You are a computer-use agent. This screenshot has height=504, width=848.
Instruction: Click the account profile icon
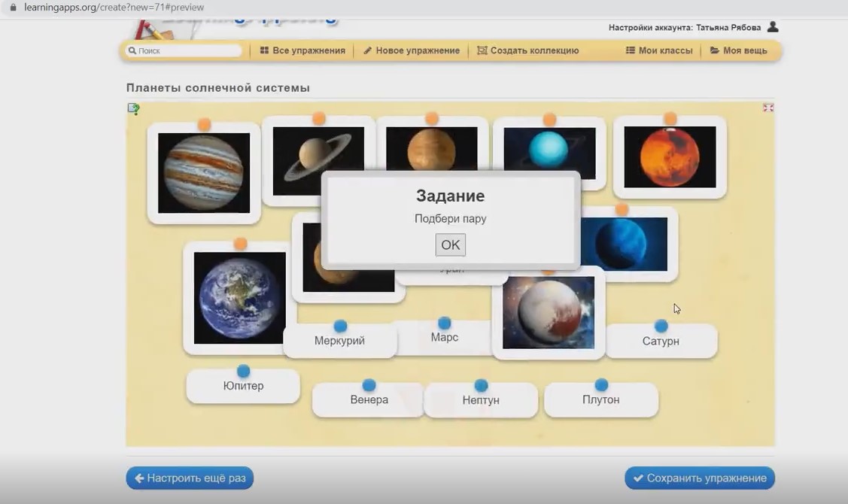[x=773, y=27]
